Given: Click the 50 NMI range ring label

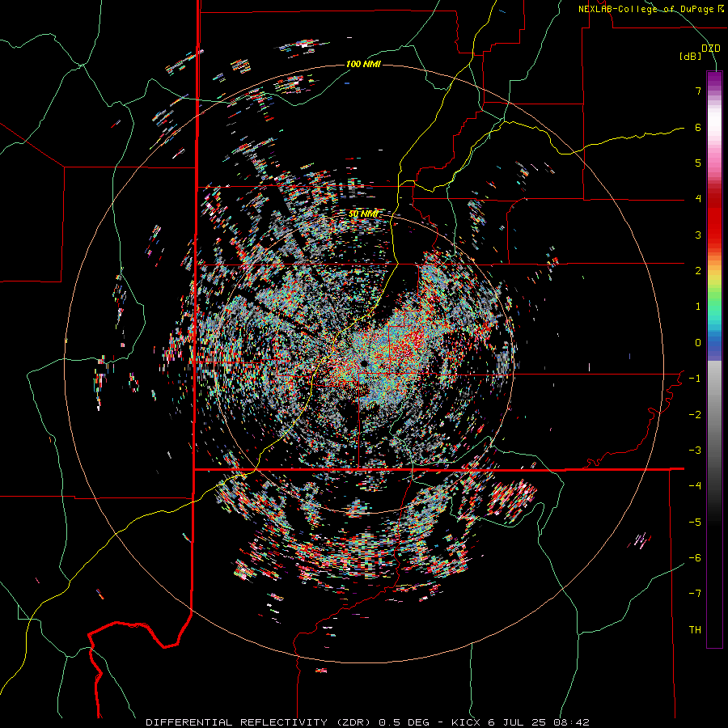Looking at the screenshot, I should [x=363, y=214].
